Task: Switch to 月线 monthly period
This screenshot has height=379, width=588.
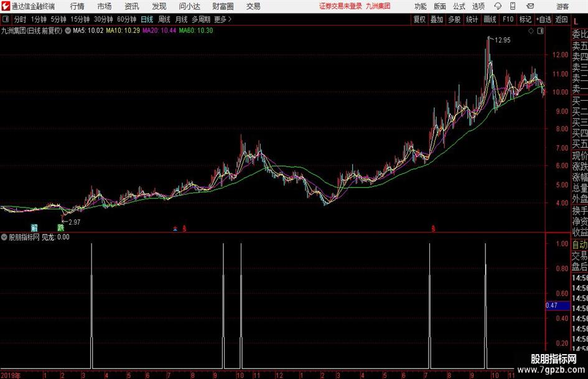Action: 181,19
